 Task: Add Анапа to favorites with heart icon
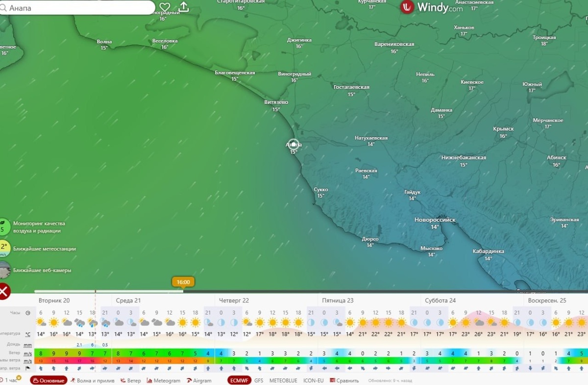[165, 7]
